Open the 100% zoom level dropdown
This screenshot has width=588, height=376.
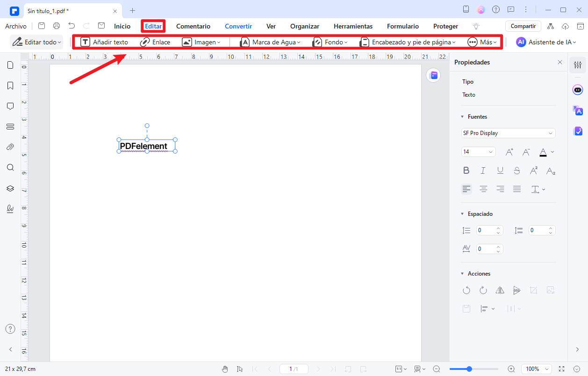coord(536,369)
